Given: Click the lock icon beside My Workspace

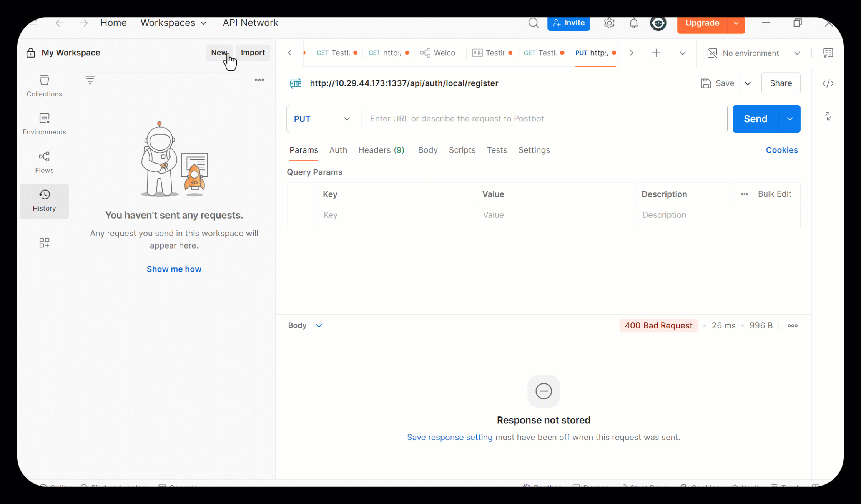Looking at the screenshot, I should pos(31,53).
